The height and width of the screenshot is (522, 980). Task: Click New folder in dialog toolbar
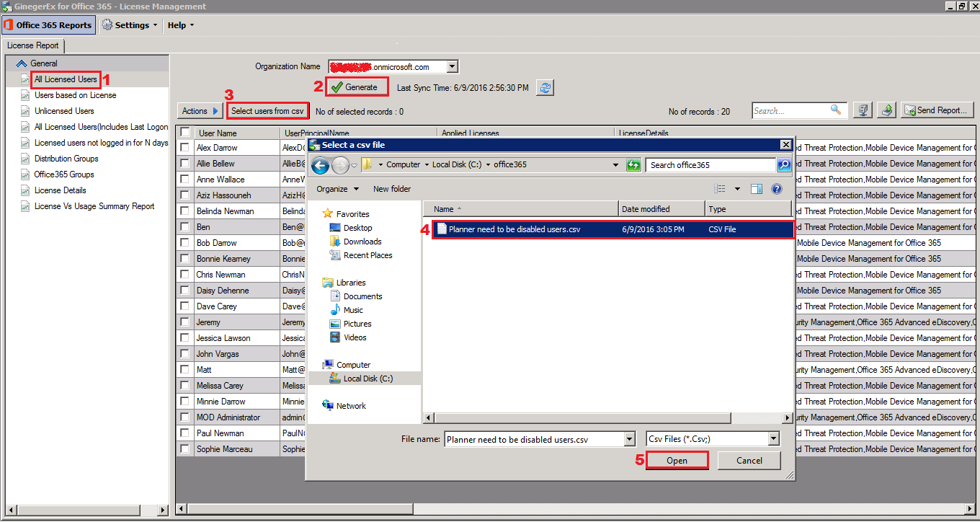(x=392, y=189)
